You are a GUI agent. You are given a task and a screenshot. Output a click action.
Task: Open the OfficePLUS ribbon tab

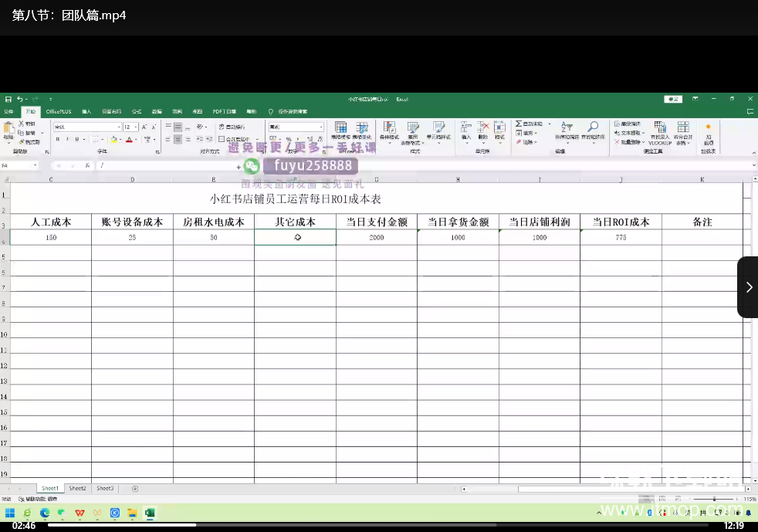click(59, 112)
